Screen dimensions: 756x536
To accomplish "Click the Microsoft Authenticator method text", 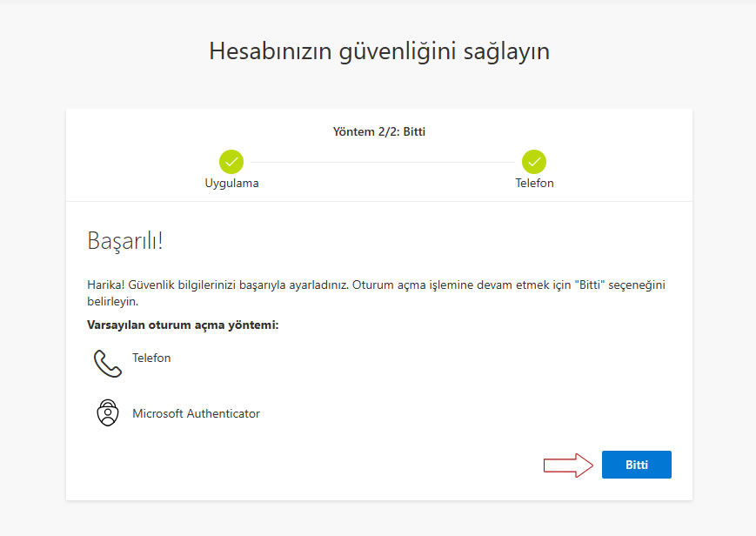I will 196,413.
